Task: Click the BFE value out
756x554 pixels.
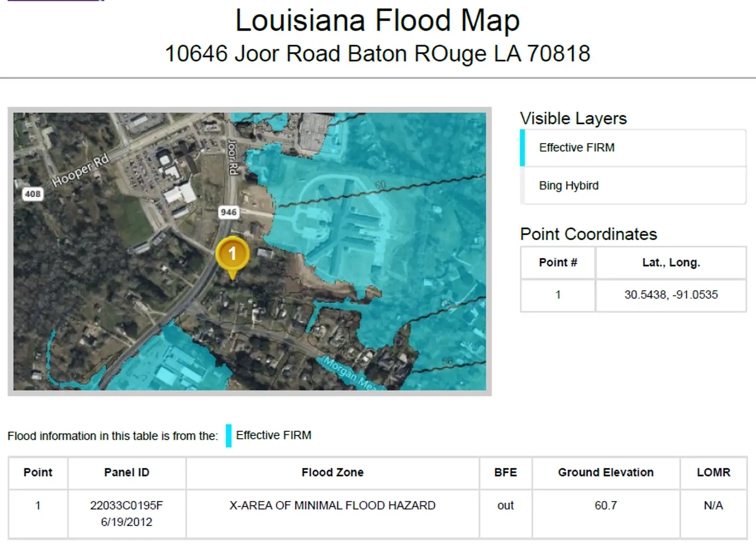Action: (506, 505)
